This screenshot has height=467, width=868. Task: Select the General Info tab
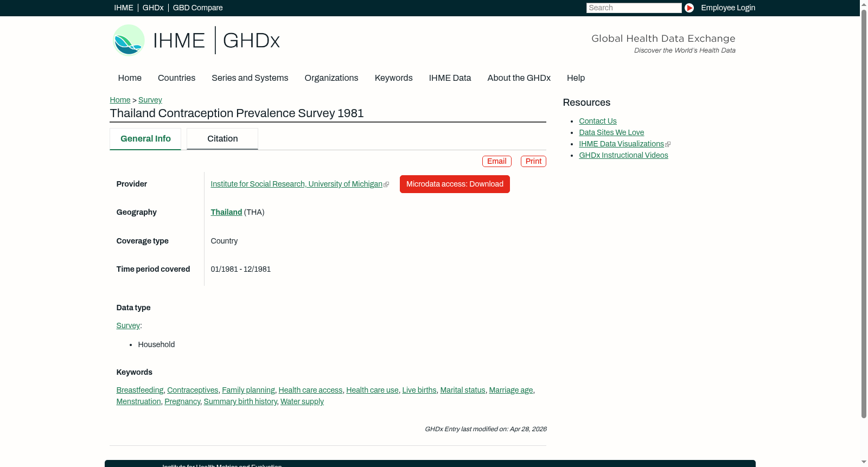(x=145, y=139)
